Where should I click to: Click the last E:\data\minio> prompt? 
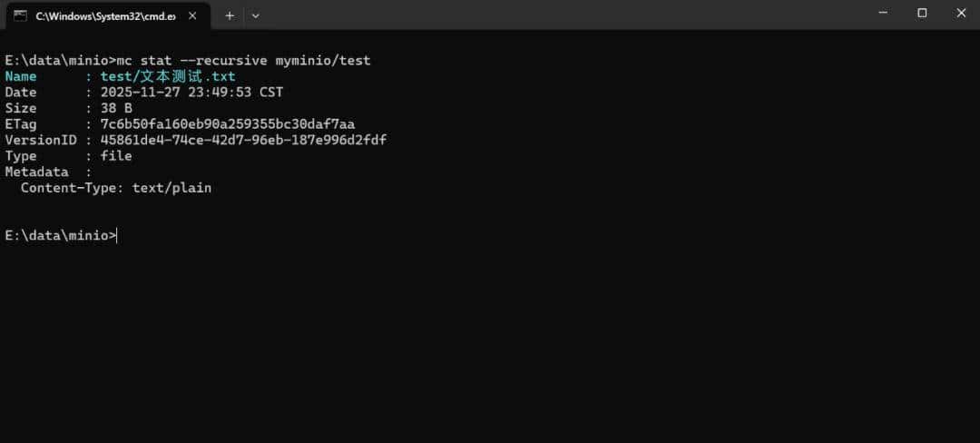pyautogui.click(x=60, y=235)
